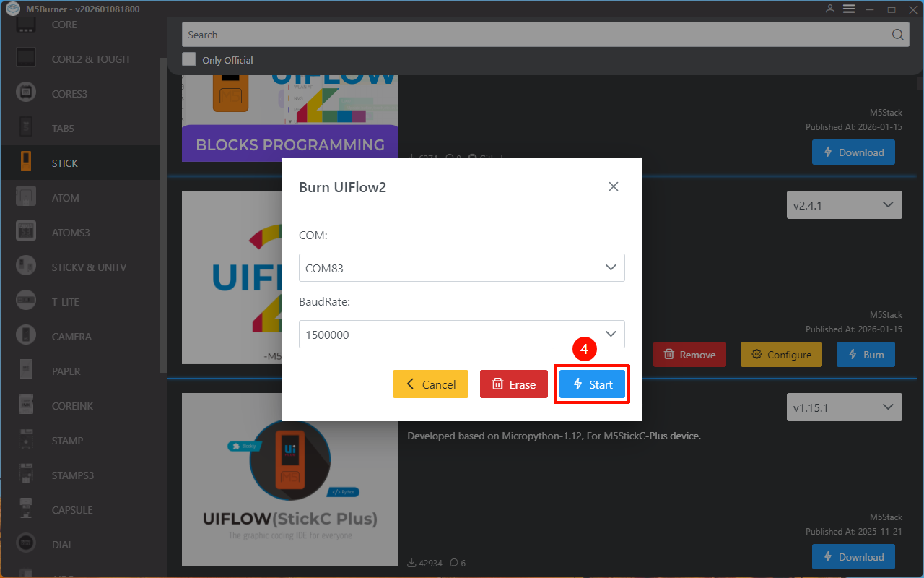Open the BaudRate dropdown showing 1500000
This screenshot has width=924, height=578.
click(461, 335)
